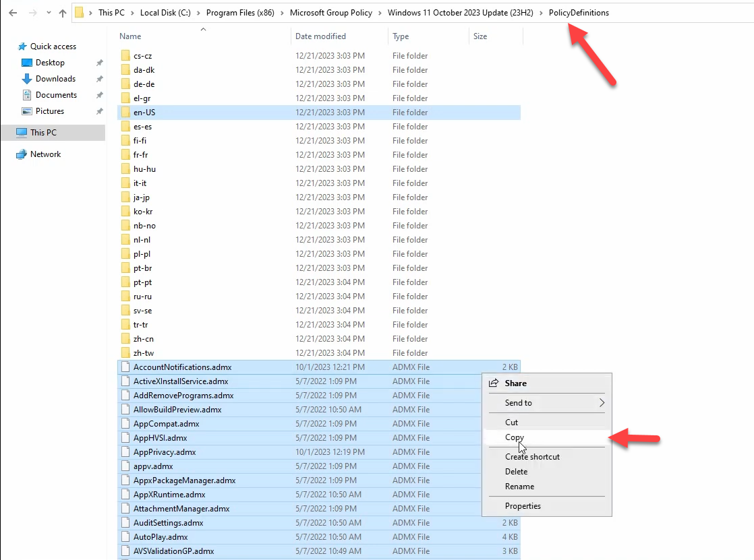Unpin Downloads using its pin icon
This screenshot has width=754, height=560.
tap(100, 79)
